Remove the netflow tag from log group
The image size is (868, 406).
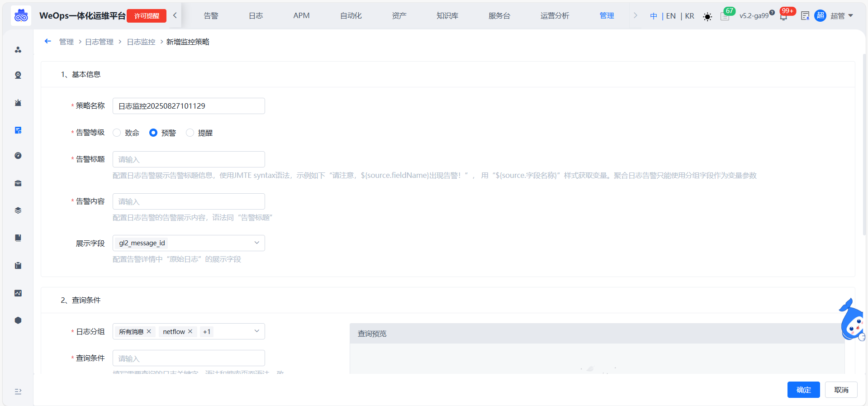tap(190, 331)
